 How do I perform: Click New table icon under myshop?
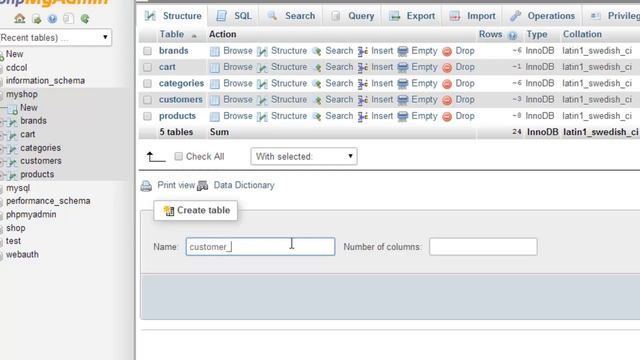tap(13, 109)
